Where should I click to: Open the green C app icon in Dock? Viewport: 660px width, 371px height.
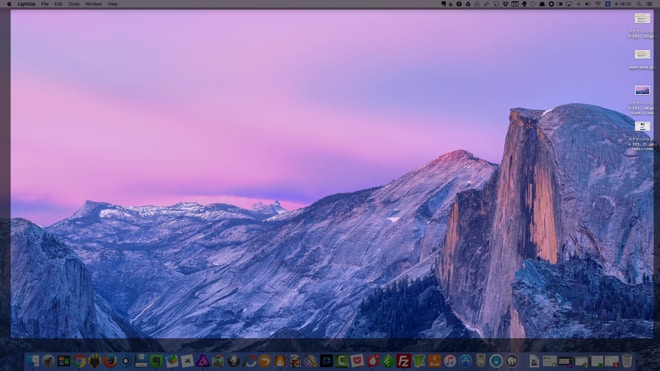(x=342, y=361)
